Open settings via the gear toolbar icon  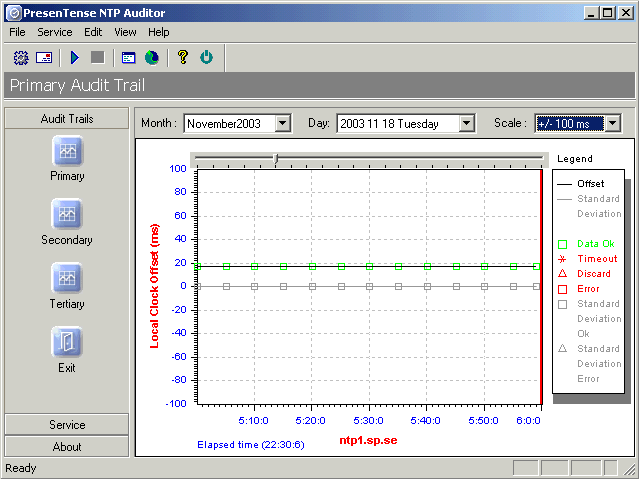pos(21,57)
